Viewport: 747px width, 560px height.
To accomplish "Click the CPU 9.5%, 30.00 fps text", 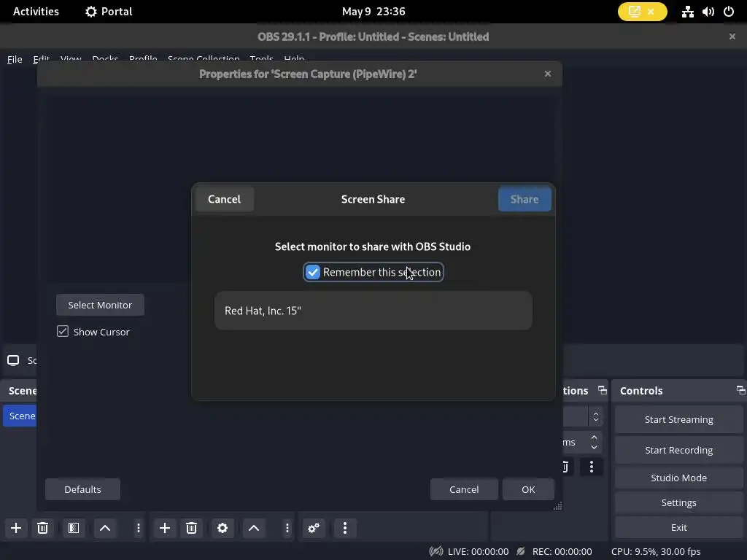I will [656, 551].
